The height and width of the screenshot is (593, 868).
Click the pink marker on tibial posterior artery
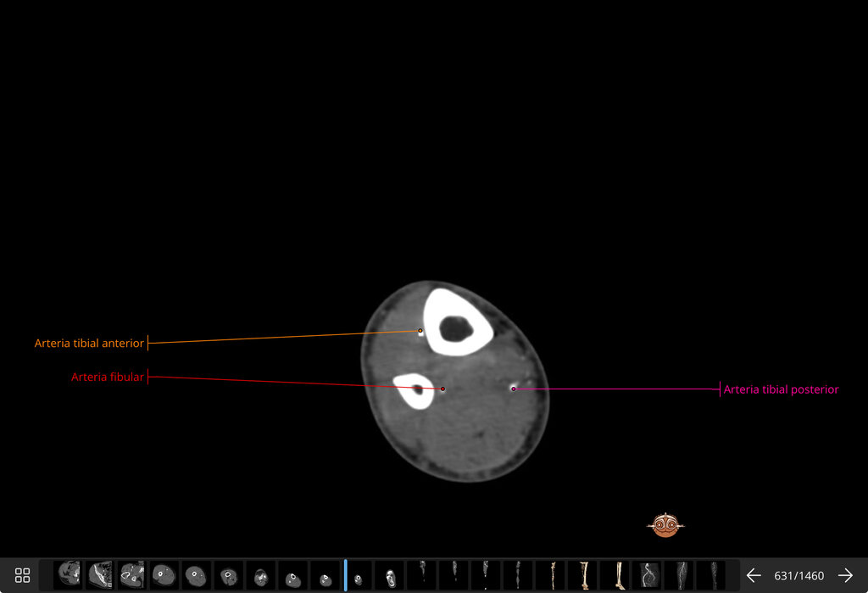513,389
